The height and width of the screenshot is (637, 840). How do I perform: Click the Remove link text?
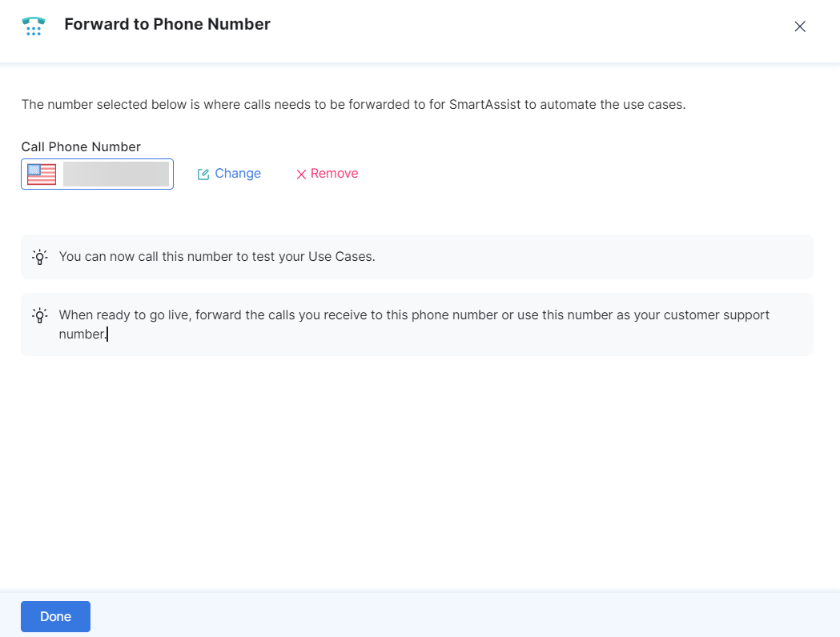coord(334,174)
